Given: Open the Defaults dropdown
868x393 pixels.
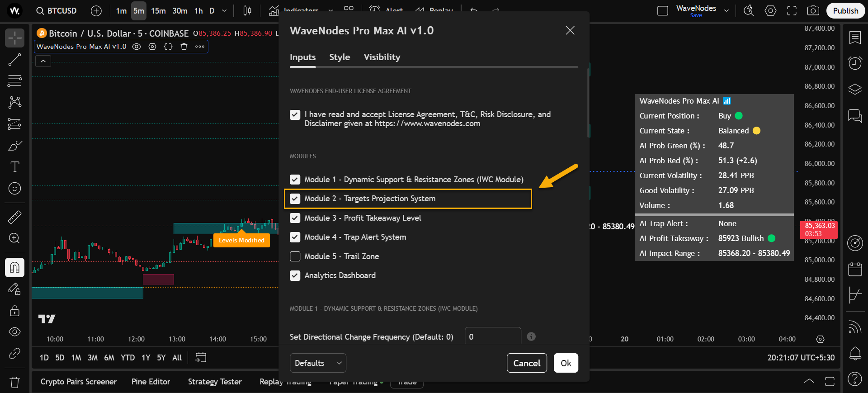Looking at the screenshot, I should 317,363.
